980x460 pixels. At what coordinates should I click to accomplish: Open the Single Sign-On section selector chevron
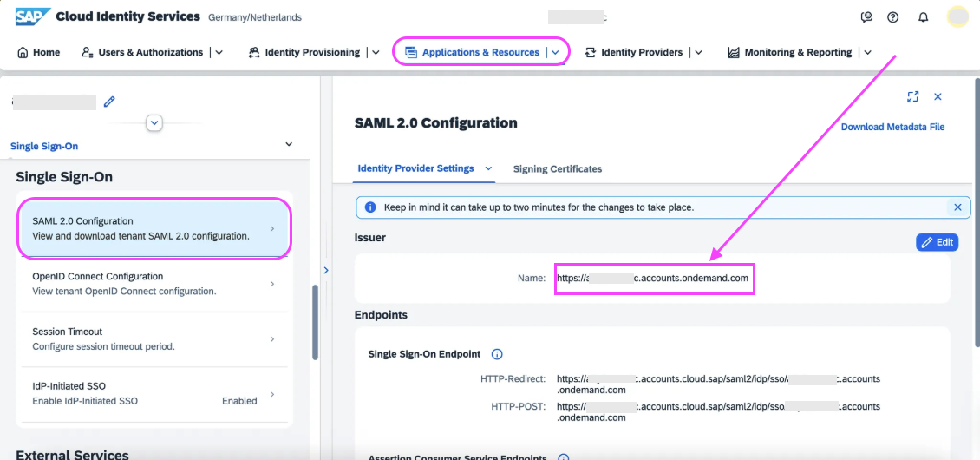pyautogui.click(x=289, y=144)
